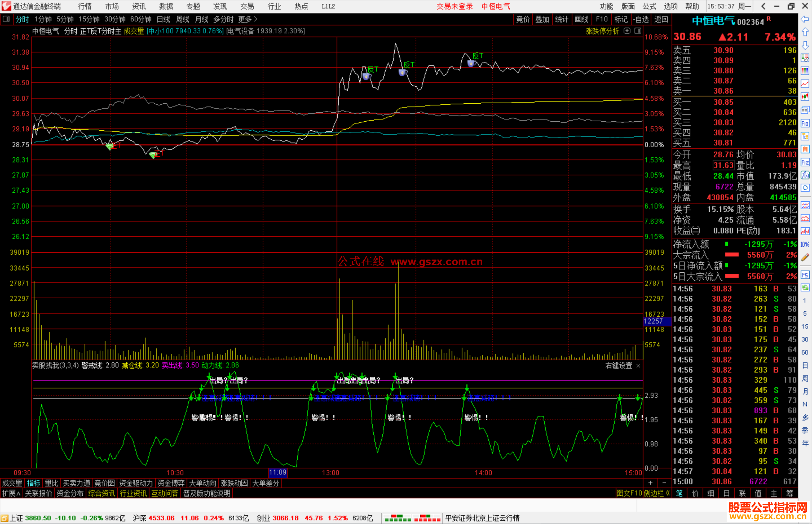
Task: Click the 图文F10 button
Action: [629, 493]
